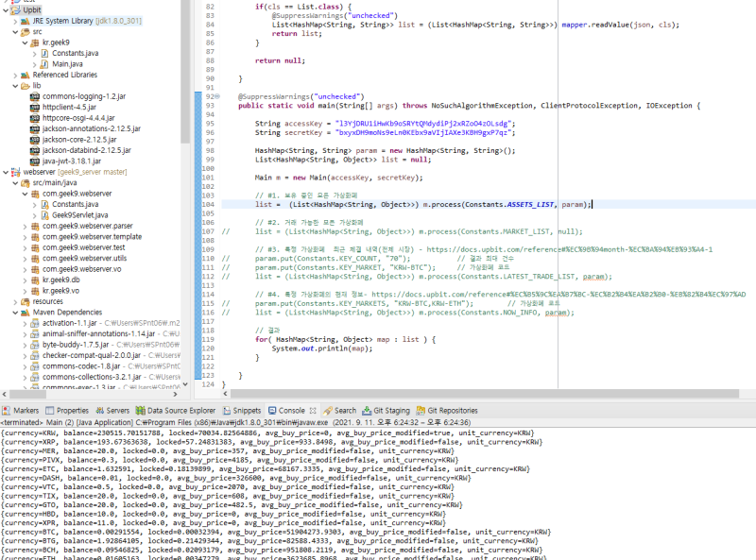Open the Git Staging tab
Viewport: 756px width, 560px height.
pos(387,411)
